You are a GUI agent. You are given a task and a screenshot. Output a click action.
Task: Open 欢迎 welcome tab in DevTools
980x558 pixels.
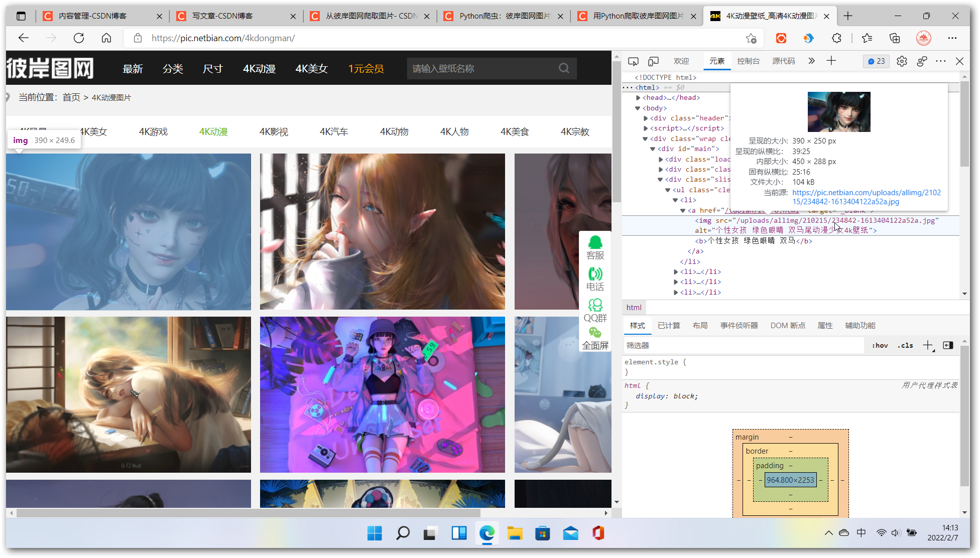pos(681,61)
